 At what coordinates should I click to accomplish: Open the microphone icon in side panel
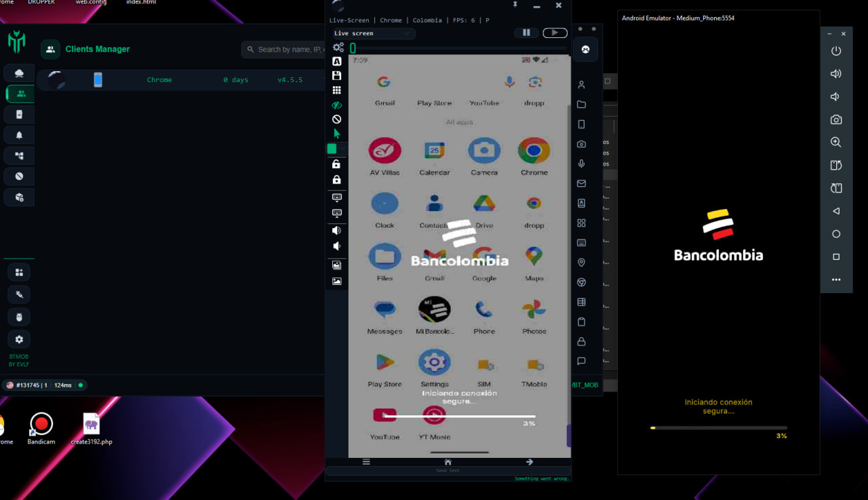coord(581,164)
